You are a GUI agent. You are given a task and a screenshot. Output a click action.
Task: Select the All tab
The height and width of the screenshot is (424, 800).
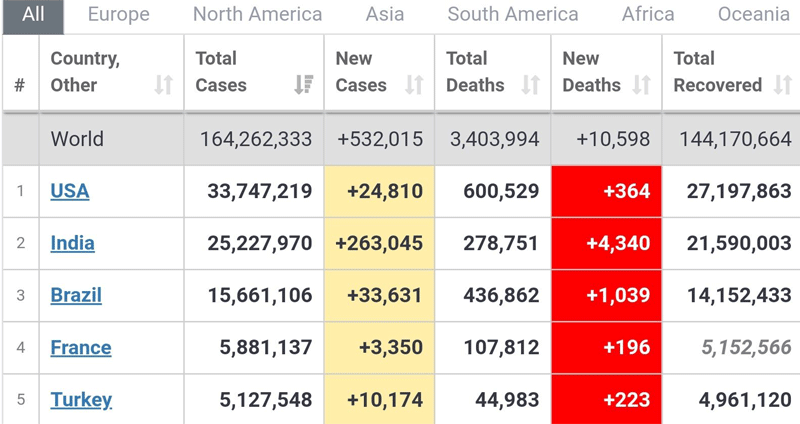point(33,15)
